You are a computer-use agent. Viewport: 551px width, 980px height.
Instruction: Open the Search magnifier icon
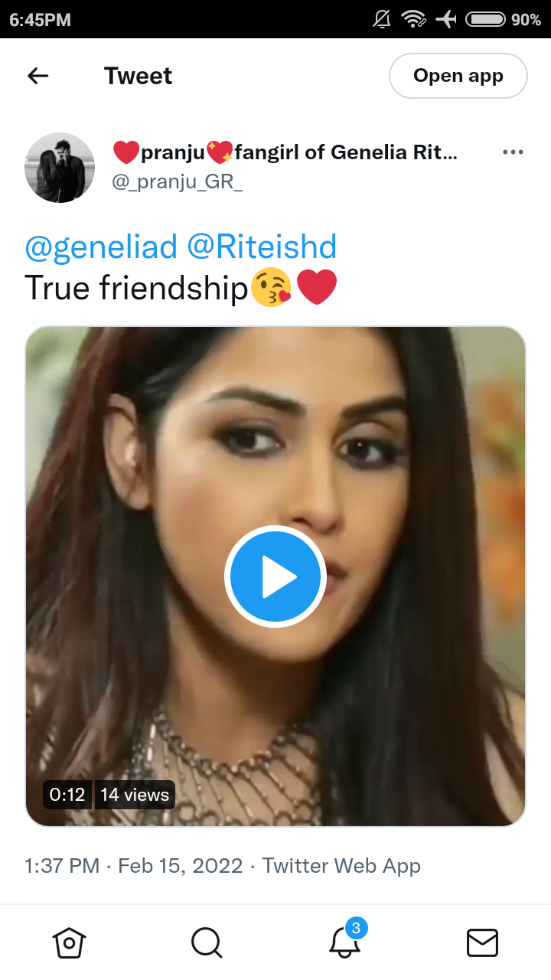tap(207, 942)
